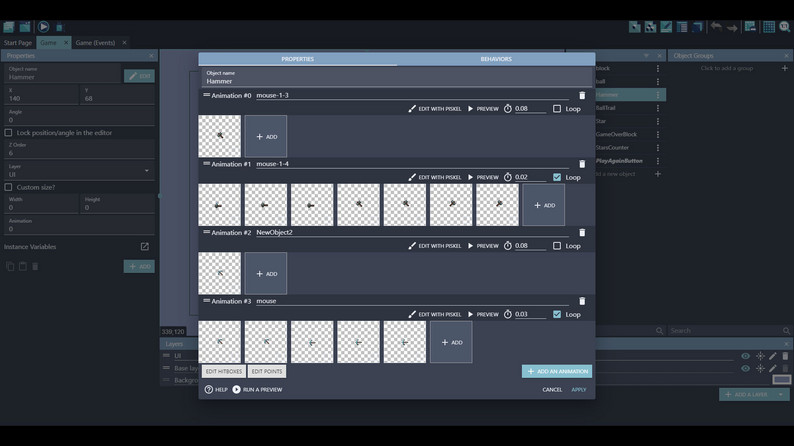794x446 pixels.
Task: Open the Layer dropdown showing UI
Action: click(x=79, y=171)
